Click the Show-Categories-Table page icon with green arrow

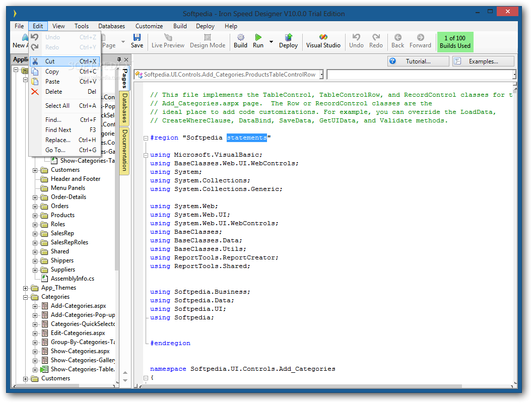point(44,369)
